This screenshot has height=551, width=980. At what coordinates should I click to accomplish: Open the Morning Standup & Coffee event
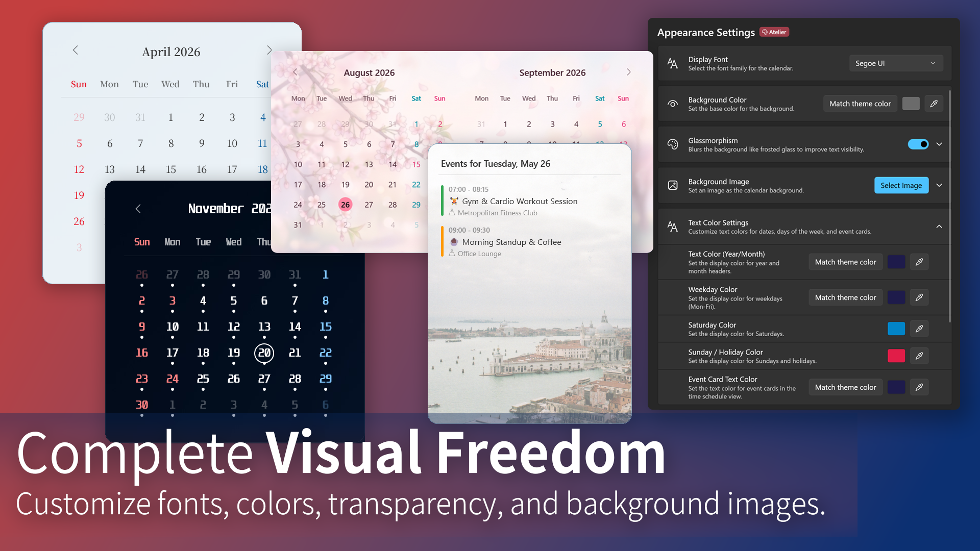click(x=531, y=242)
